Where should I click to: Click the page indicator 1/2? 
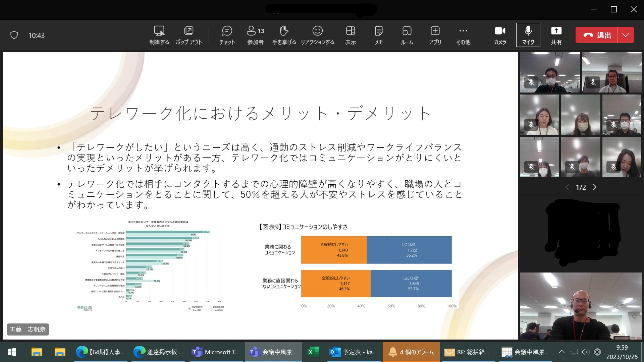tap(581, 187)
